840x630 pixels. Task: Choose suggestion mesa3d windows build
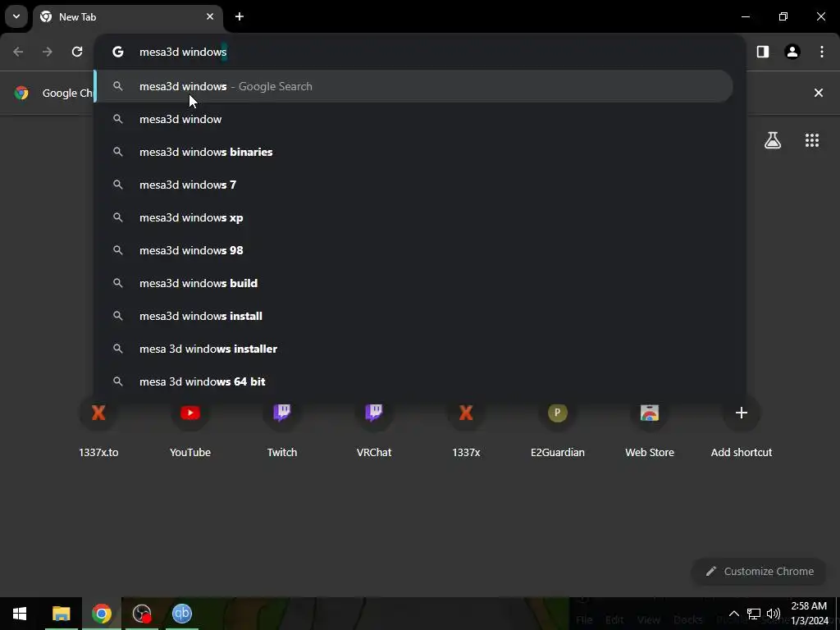tap(413, 283)
